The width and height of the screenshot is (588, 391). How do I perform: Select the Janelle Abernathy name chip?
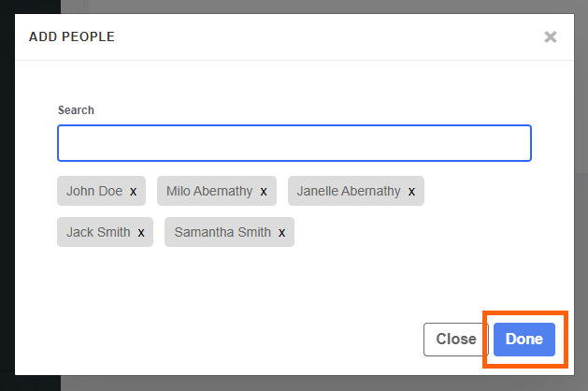[x=348, y=191]
